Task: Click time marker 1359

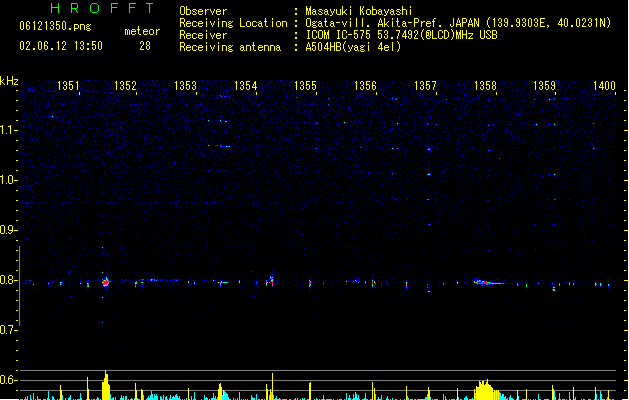Action: point(544,86)
